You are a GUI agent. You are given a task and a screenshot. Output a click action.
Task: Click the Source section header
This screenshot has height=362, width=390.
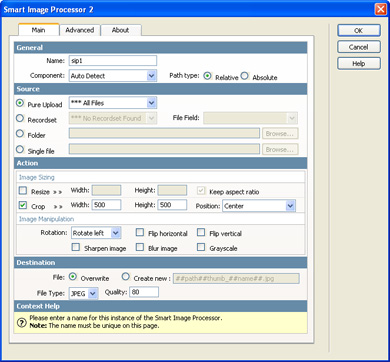[x=160, y=89]
